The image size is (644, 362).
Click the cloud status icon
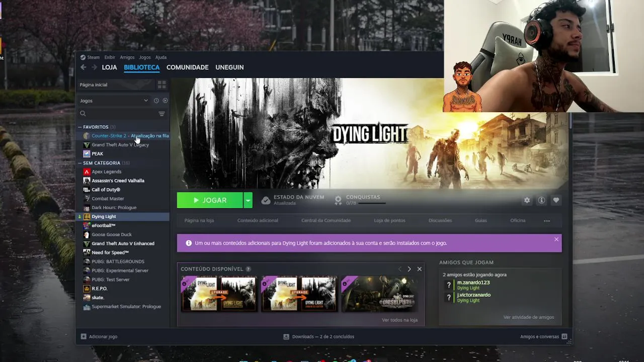[266, 200]
